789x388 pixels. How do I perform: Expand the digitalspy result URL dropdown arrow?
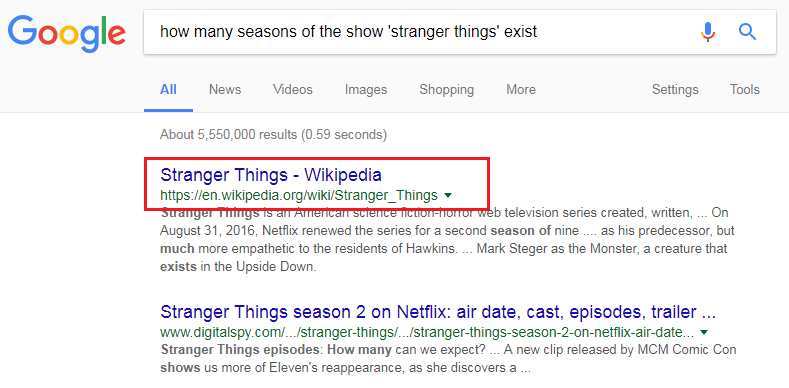coord(704,333)
